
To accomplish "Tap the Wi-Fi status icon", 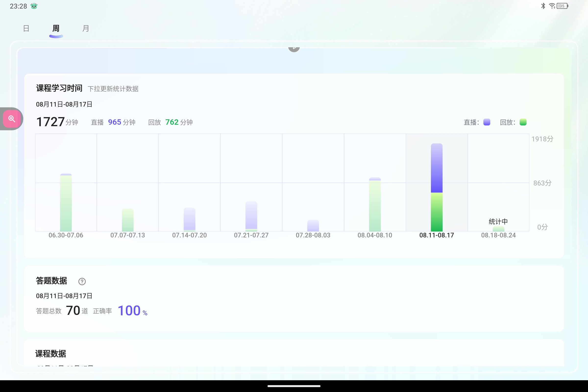I will coord(552,6).
